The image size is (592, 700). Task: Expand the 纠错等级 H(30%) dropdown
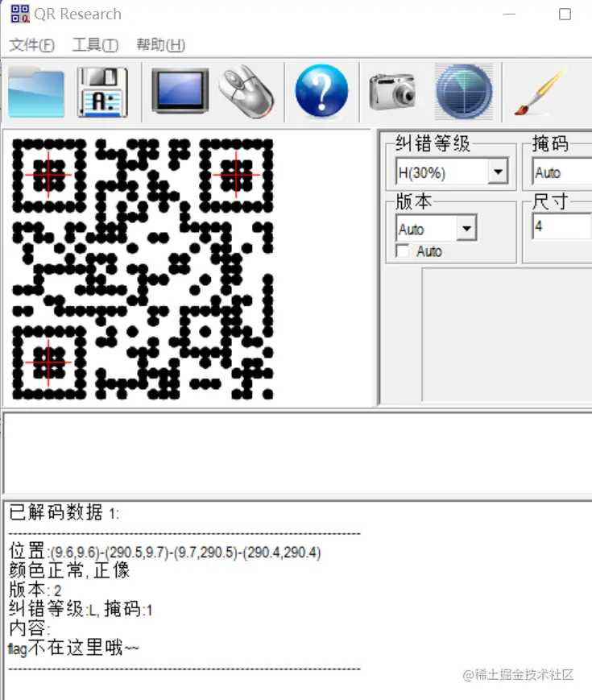click(x=499, y=172)
